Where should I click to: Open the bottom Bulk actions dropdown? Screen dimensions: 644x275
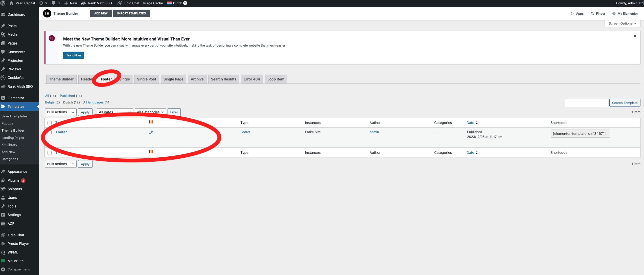point(61,164)
